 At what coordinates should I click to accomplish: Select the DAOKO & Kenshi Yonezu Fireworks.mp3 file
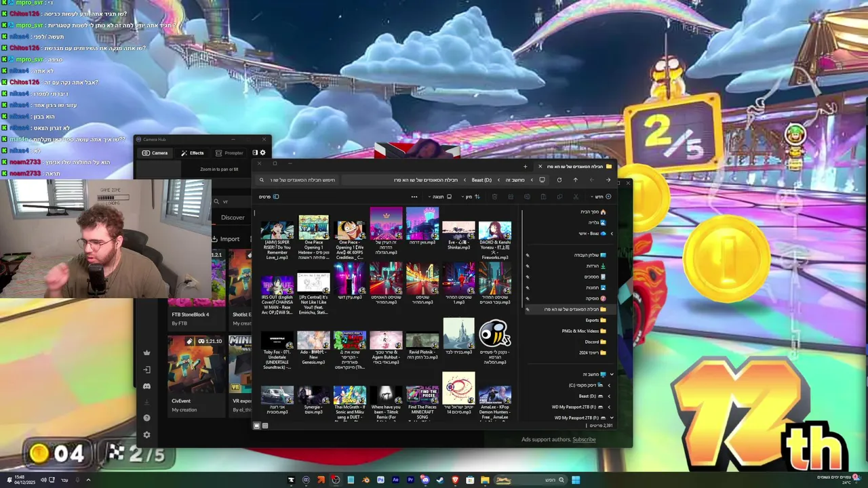tap(495, 241)
